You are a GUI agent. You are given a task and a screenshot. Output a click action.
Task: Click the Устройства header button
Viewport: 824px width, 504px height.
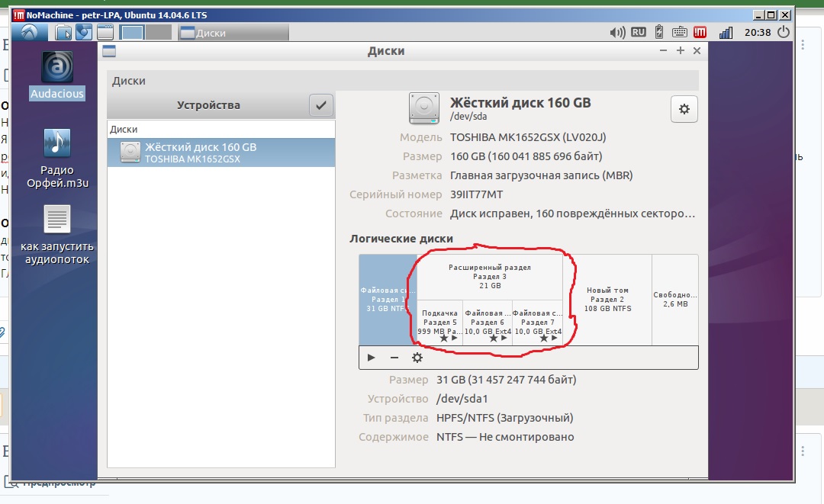click(208, 105)
